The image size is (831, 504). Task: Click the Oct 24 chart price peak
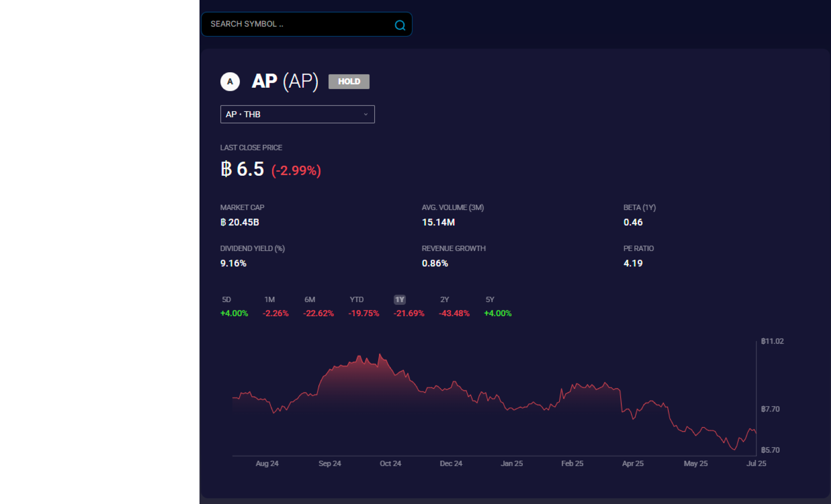(x=380, y=355)
